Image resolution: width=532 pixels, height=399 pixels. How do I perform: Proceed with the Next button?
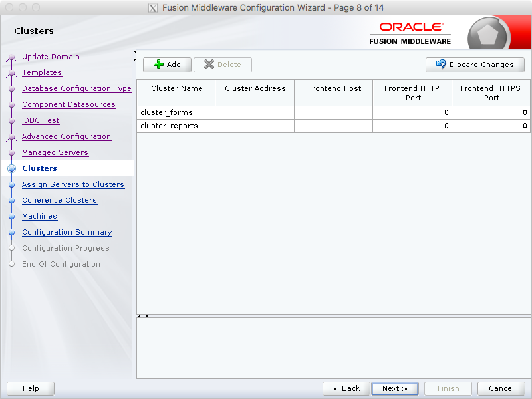pyautogui.click(x=395, y=388)
